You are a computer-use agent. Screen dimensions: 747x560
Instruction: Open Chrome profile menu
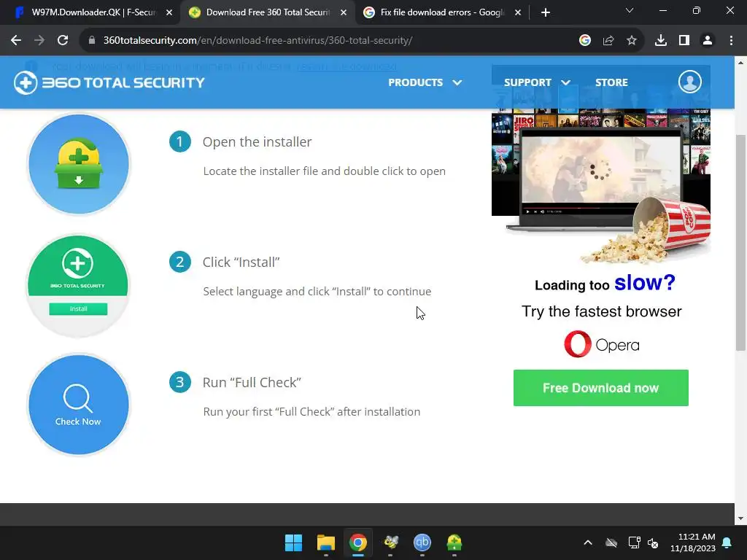click(x=708, y=41)
